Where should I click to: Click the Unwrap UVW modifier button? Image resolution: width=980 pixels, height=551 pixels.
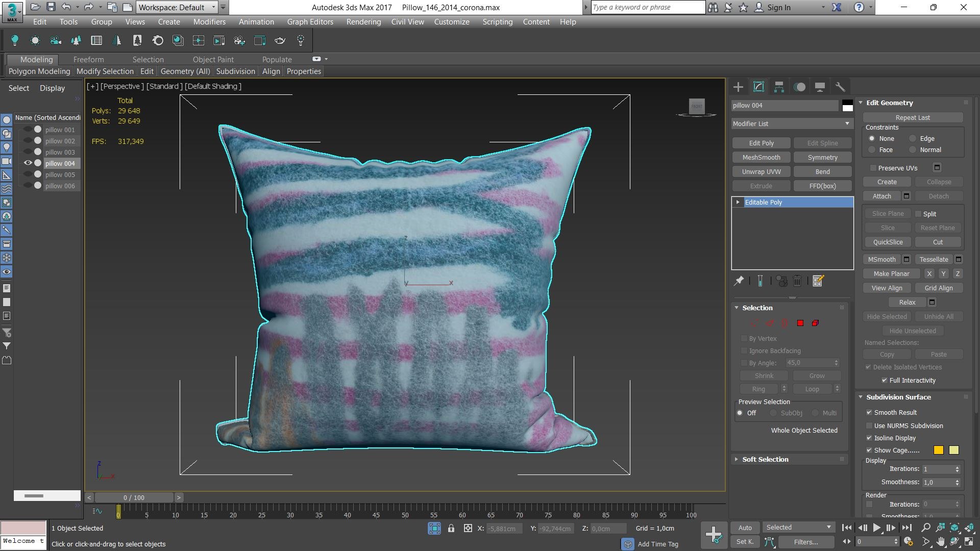[x=761, y=172]
